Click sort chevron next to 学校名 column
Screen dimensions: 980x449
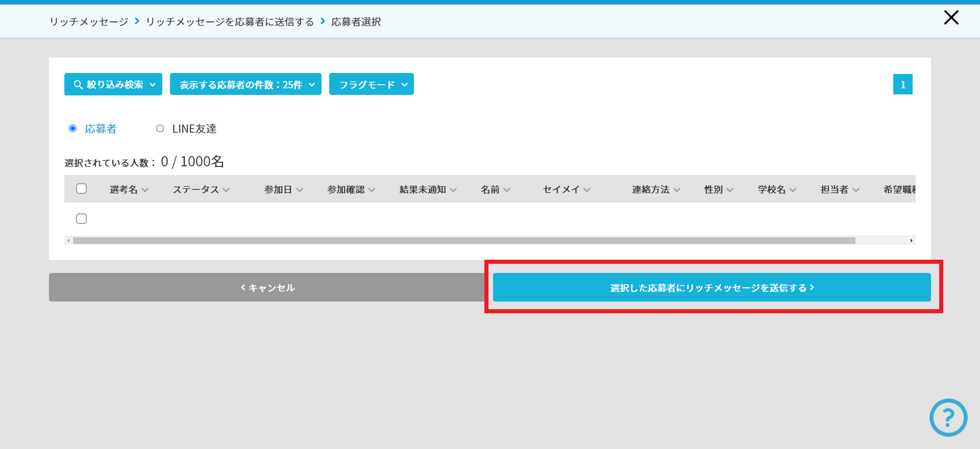tap(793, 190)
